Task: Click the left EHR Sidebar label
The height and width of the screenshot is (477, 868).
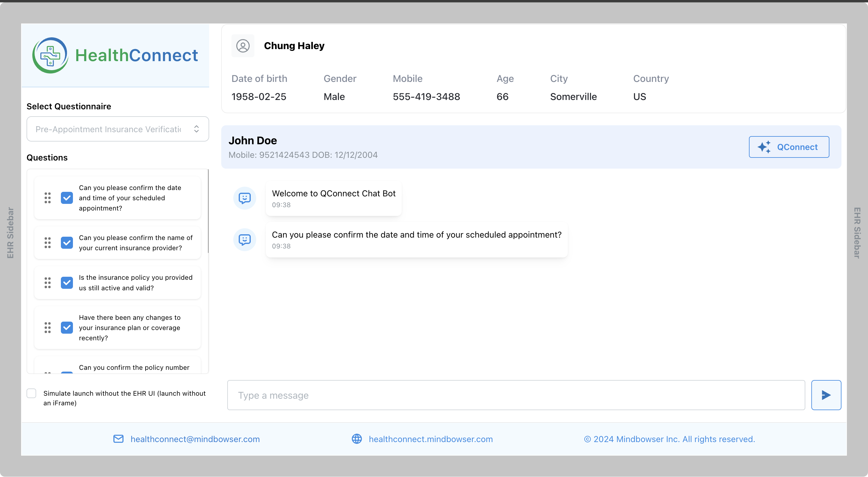Action: [10, 233]
